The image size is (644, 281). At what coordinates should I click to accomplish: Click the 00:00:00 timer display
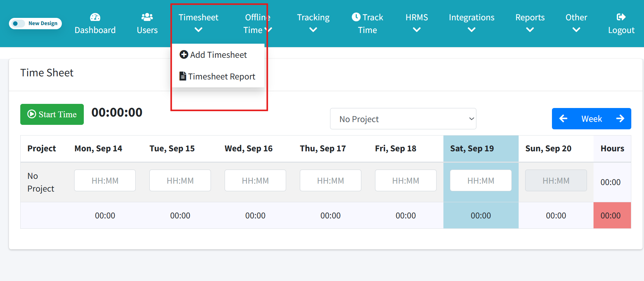(117, 112)
